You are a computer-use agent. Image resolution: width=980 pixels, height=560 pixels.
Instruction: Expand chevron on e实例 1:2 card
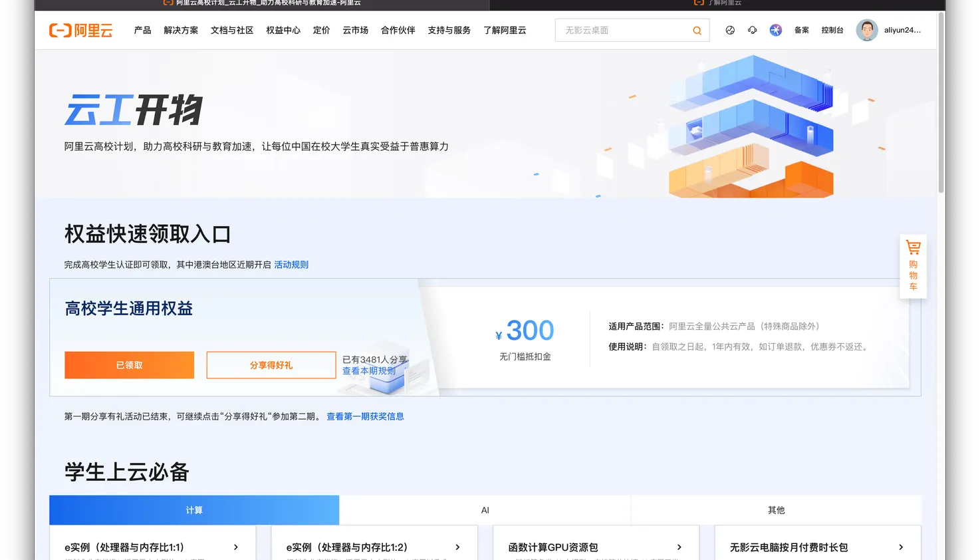[457, 547]
